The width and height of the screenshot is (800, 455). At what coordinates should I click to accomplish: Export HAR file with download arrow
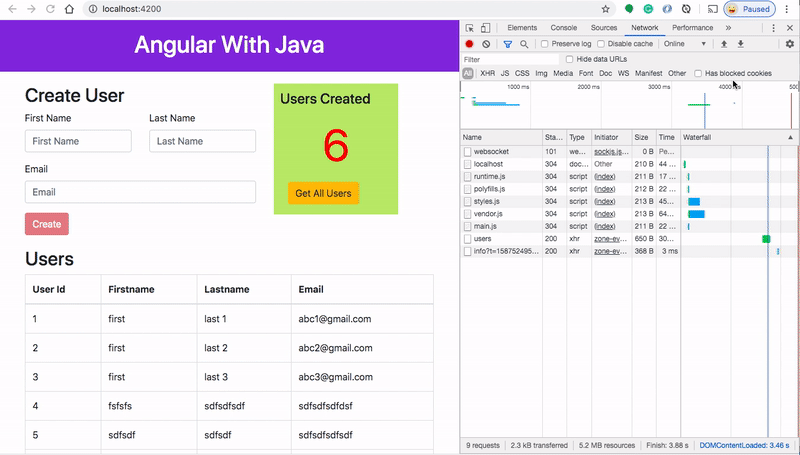pos(740,44)
